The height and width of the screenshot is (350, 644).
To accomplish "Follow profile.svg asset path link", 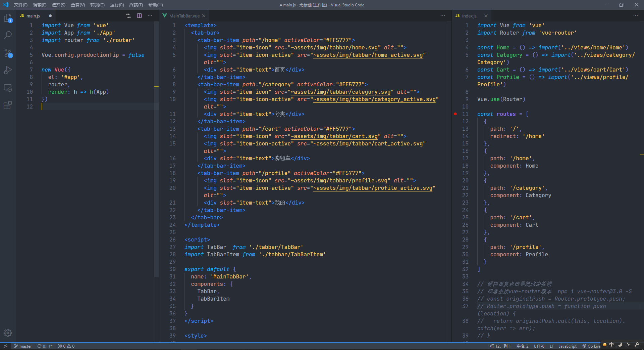I will (339, 181).
